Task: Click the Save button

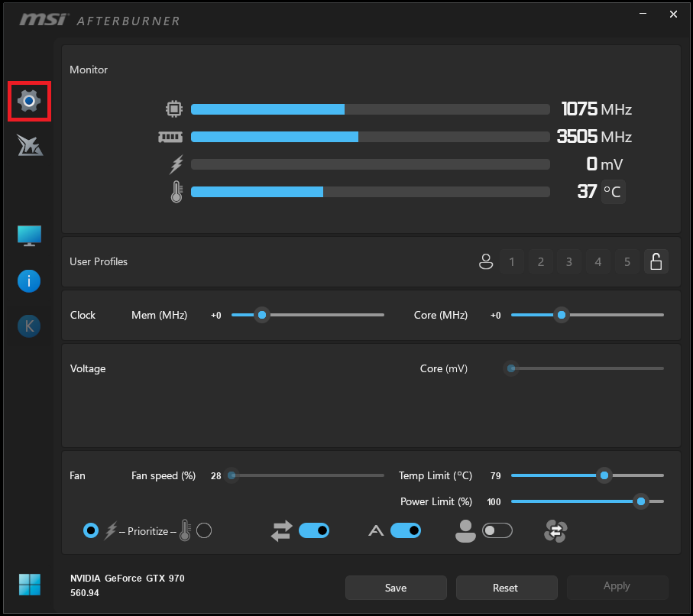Action: click(x=396, y=588)
